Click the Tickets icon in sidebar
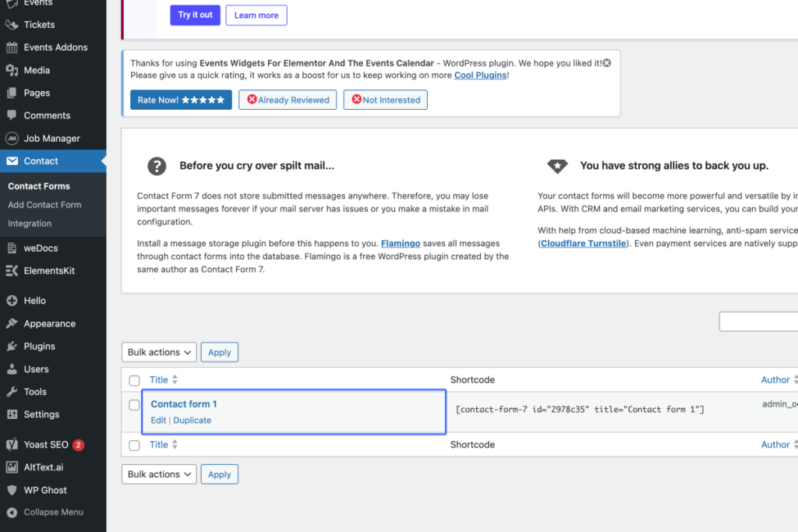The image size is (798, 532). coord(12,24)
